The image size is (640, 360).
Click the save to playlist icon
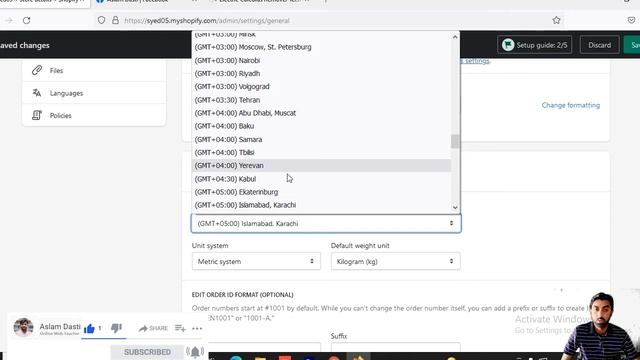click(180, 328)
